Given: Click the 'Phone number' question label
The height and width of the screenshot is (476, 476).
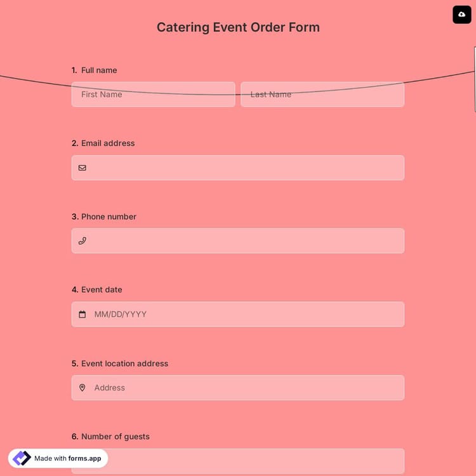Looking at the screenshot, I should click(109, 216).
